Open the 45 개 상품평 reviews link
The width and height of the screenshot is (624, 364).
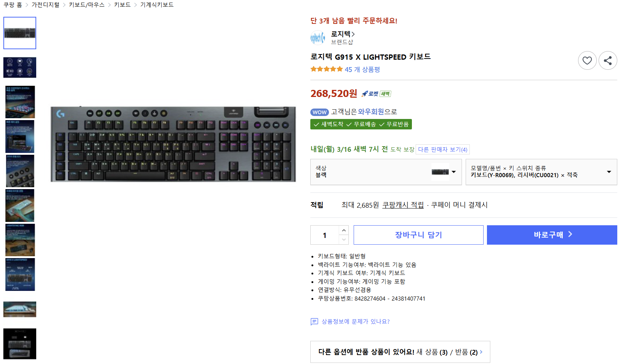click(362, 70)
